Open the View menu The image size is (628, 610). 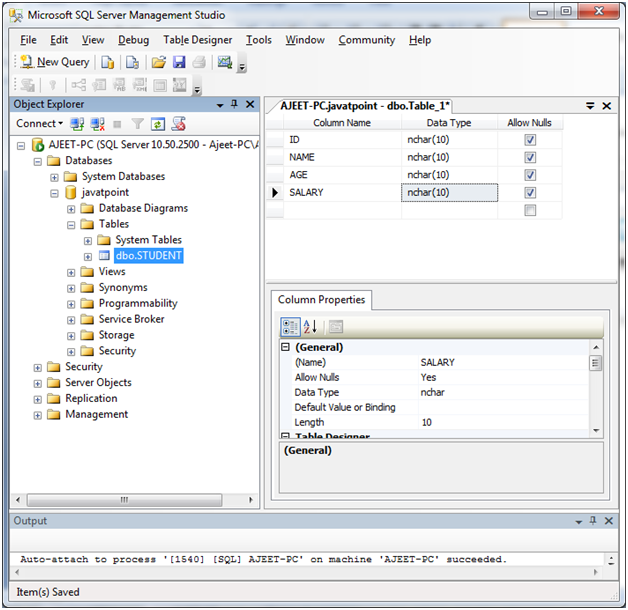tap(93, 40)
